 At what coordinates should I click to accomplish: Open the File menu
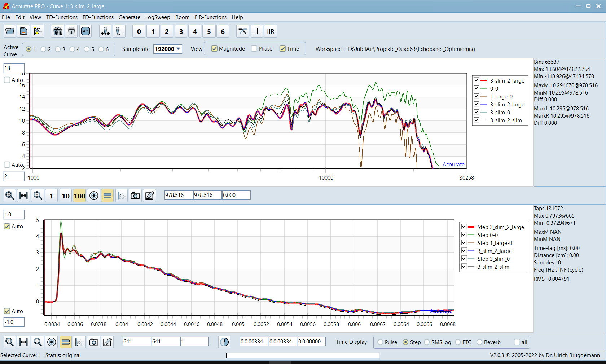(6, 17)
